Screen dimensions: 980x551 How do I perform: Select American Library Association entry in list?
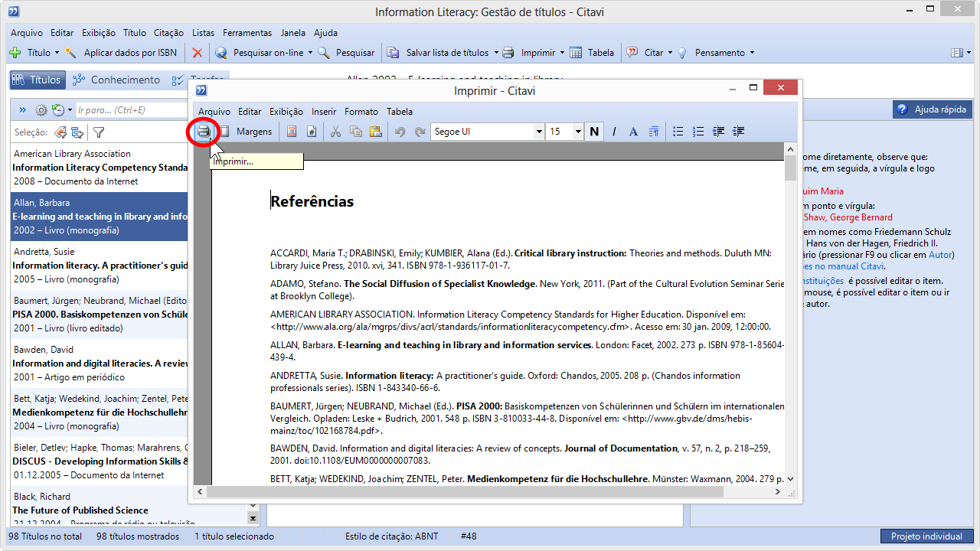tap(100, 168)
